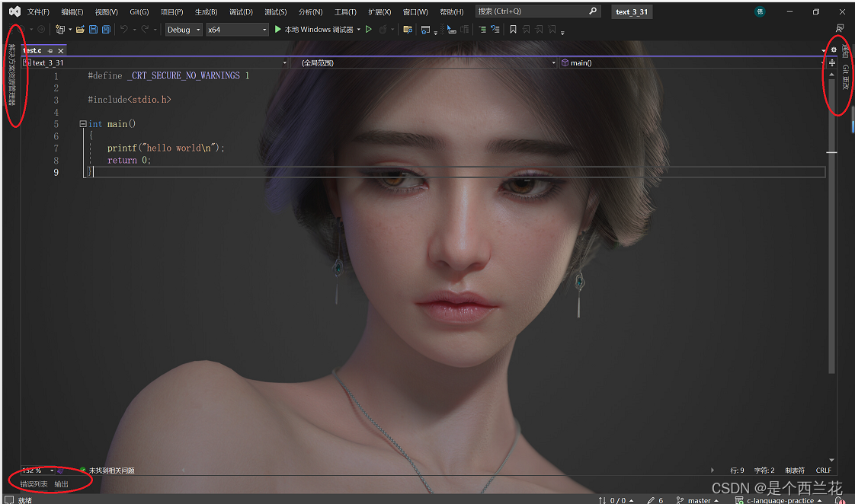
Task: Expand the master branch selector
Action: point(698,500)
